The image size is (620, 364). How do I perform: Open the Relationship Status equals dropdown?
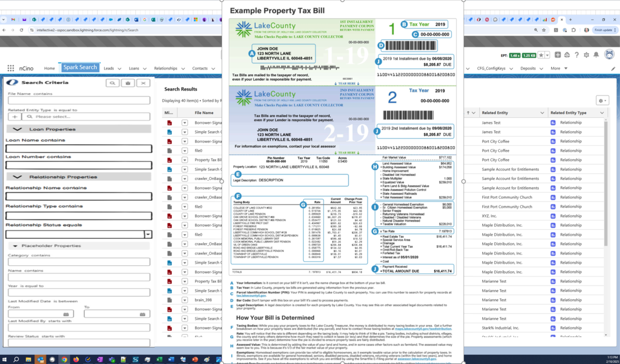click(148, 234)
